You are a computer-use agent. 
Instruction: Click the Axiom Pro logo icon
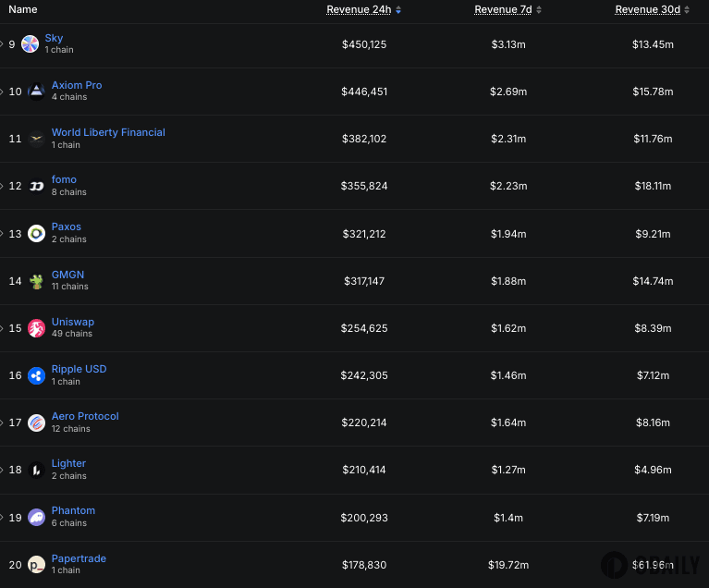36,92
